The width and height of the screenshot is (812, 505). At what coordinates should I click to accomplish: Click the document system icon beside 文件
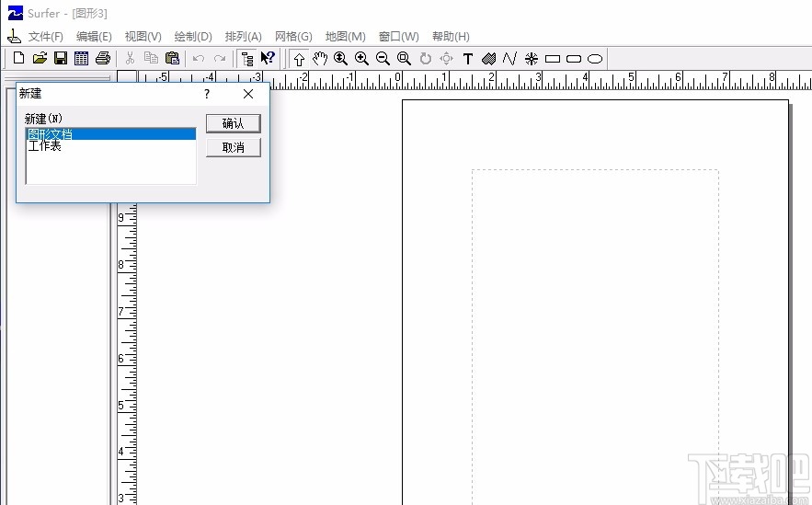tap(14, 36)
